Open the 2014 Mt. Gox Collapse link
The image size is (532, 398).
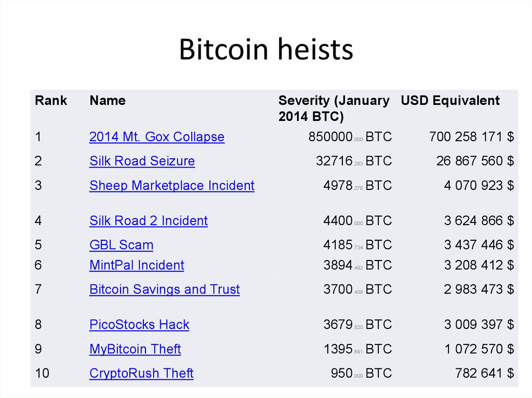click(x=156, y=137)
